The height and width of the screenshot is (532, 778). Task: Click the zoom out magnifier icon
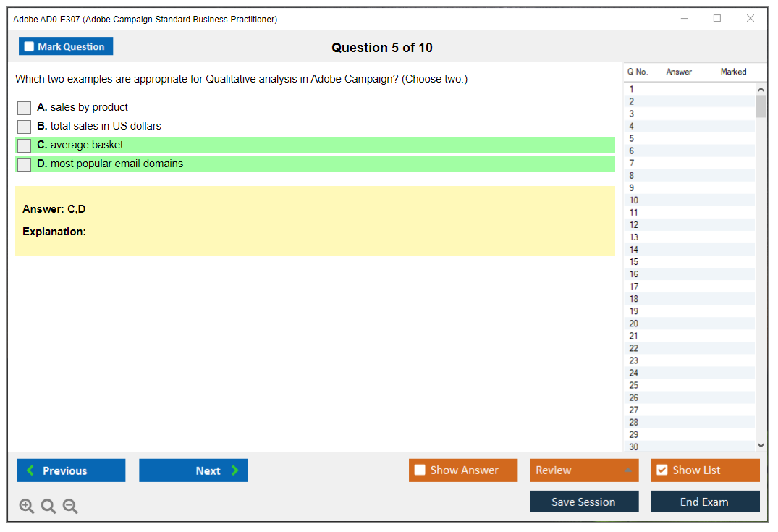(x=70, y=507)
